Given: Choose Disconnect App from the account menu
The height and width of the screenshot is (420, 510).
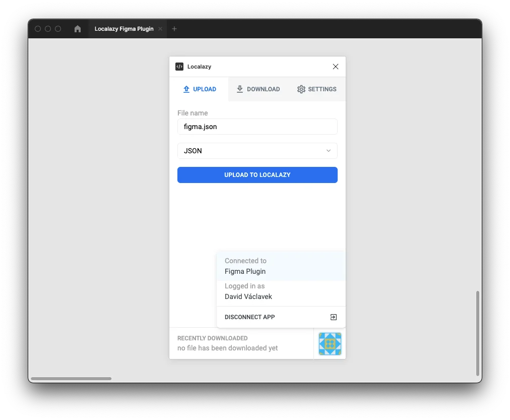Looking at the screenshot, I should [x=281, y=317].
